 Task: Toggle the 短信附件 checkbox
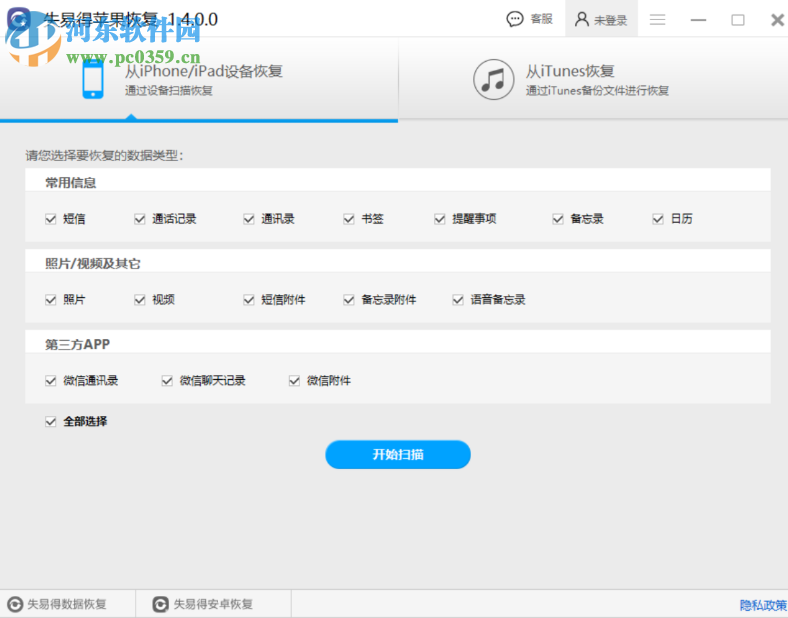(x=249, y=300)
